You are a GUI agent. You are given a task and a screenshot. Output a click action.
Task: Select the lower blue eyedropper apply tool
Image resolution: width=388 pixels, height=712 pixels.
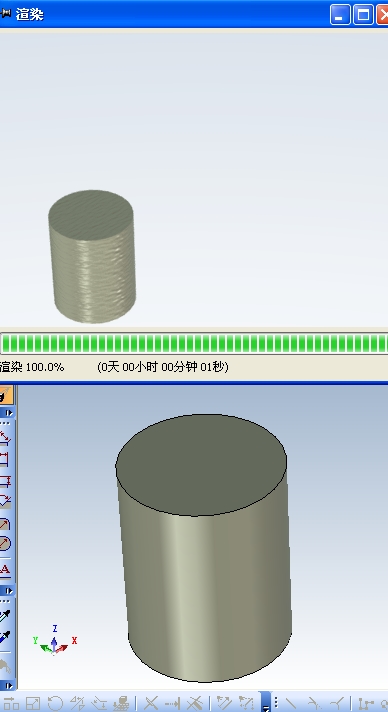coord(5,637)
